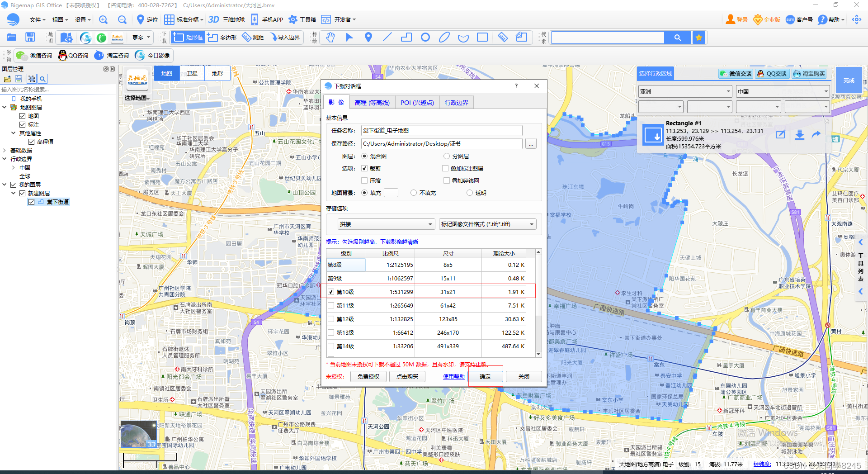Screen dimensions: 868x474
Task: Open the File menu
Action: pyautogui.click(x=38, y=19)
